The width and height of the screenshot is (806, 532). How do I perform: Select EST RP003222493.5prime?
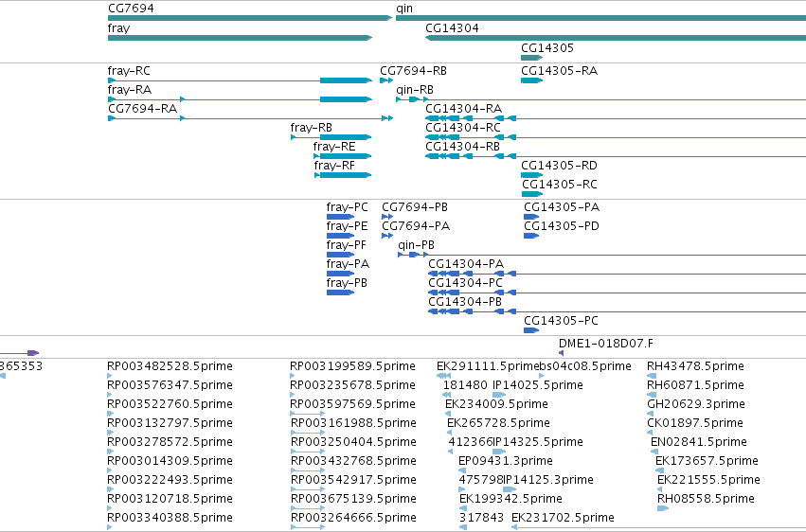pyautogui.click(x=170, y=480)
